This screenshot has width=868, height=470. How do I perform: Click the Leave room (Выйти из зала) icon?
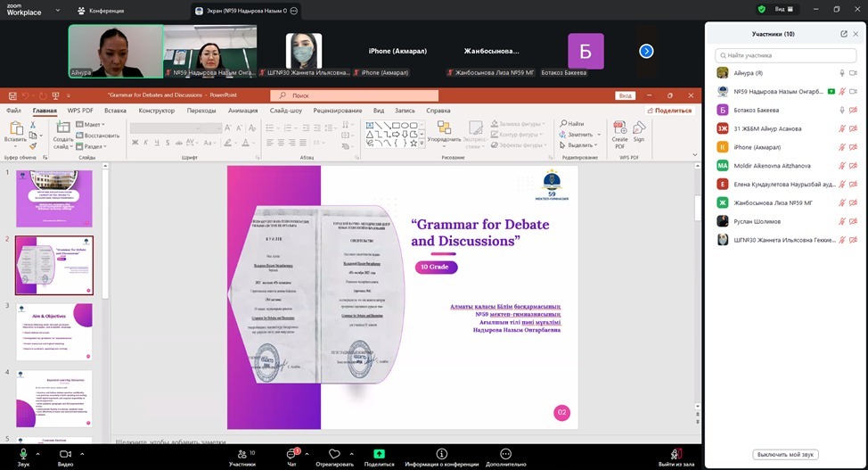click(x=677, y=455)
